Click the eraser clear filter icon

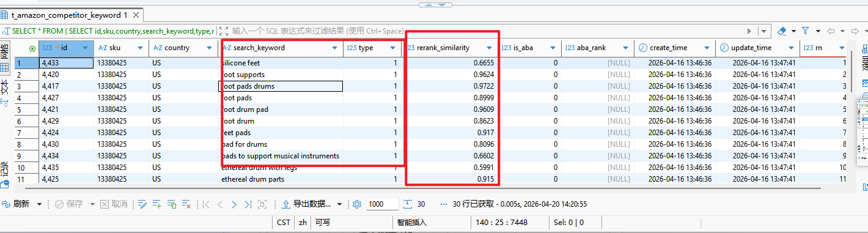782,31
